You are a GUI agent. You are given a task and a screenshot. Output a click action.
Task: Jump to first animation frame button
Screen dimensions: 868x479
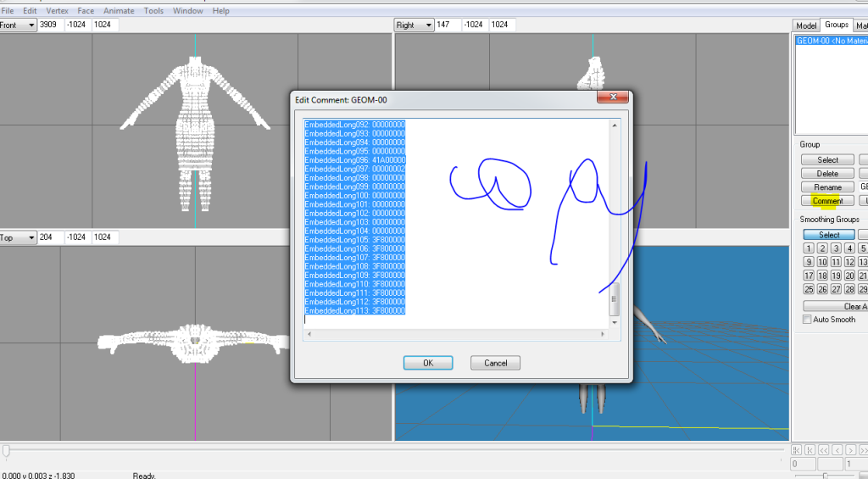(795, 450)
